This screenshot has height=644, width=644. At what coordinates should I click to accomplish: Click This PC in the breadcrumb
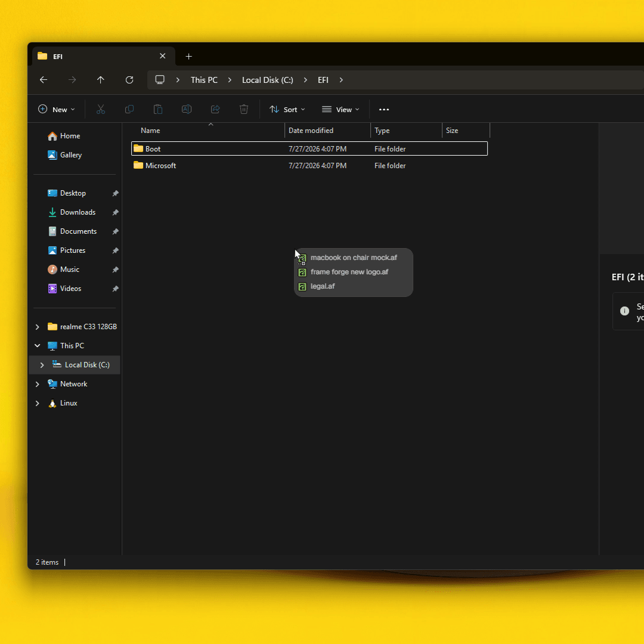[x=204, y=80]
